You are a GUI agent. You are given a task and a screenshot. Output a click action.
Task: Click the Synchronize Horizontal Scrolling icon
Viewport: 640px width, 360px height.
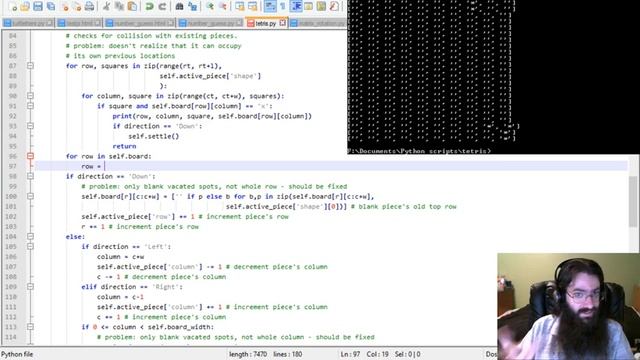pyautogui.click(x=253, y=6)
